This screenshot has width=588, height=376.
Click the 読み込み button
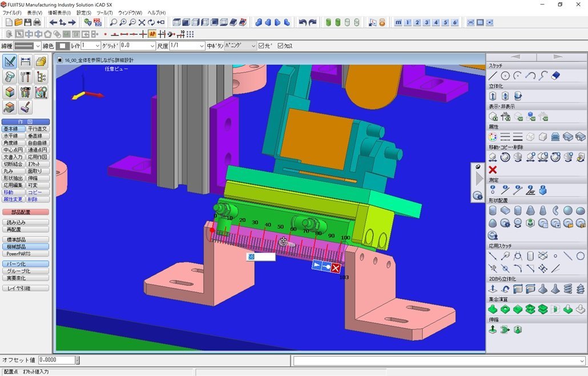point(26,223)
